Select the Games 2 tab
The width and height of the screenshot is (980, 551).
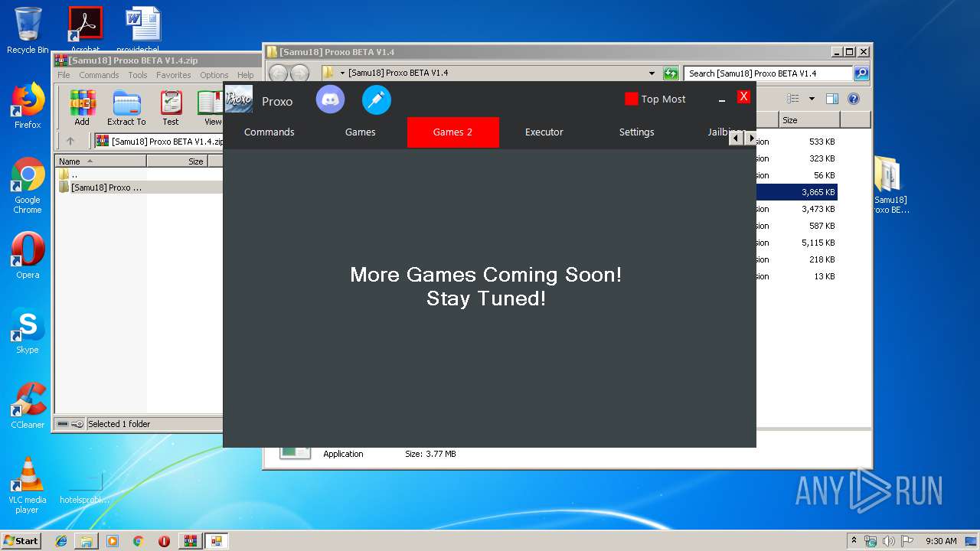coord(452,132)
